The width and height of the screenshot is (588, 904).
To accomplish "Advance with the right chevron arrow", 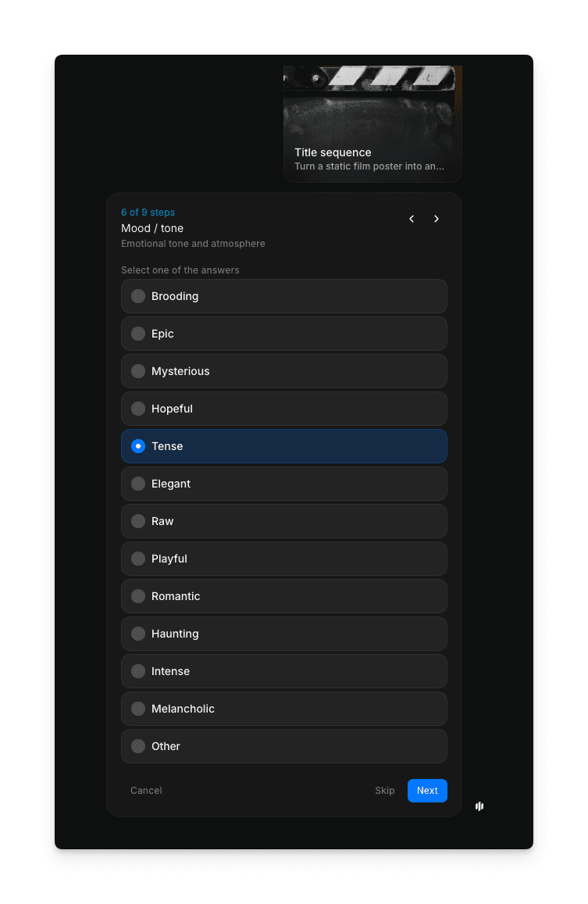I will point(437,219).
